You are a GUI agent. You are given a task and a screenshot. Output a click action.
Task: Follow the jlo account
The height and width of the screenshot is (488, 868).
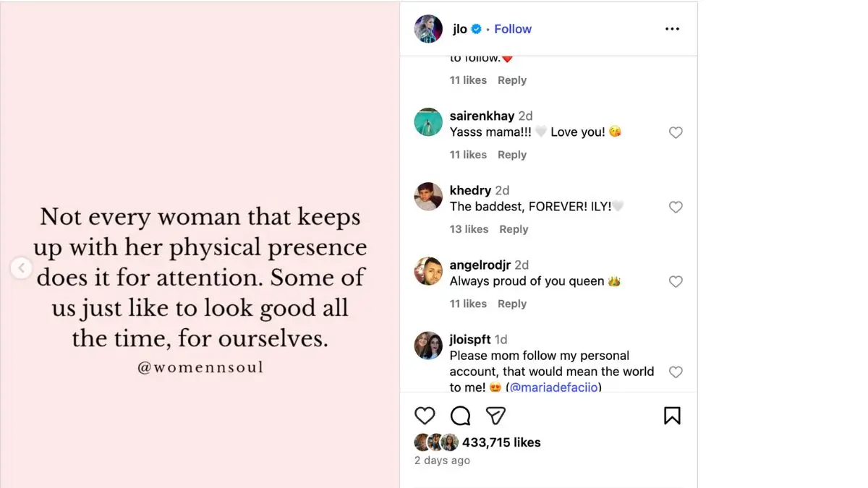tap(513, 29)
